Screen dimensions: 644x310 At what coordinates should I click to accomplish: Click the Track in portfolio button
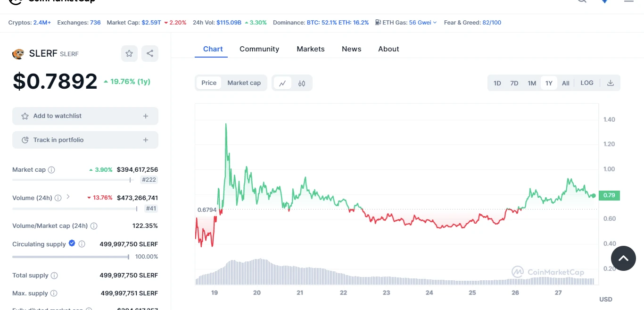(x=85, y=140)
